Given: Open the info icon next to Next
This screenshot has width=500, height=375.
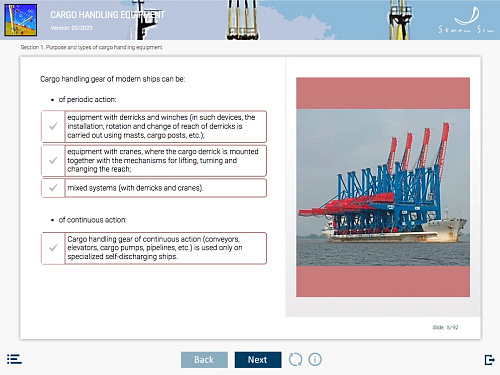Looking at the screenshot, I should coord(315,359).
